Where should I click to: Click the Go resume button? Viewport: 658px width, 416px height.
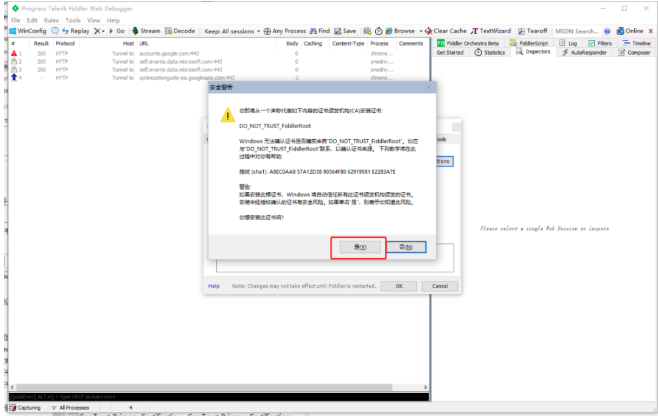point(117,31)
